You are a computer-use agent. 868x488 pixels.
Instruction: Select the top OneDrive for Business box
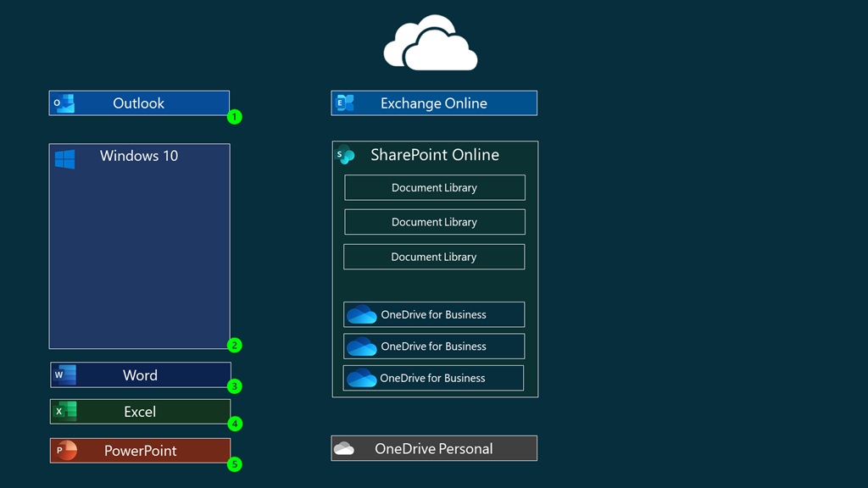pyautogui.click(x=434, y=314)
